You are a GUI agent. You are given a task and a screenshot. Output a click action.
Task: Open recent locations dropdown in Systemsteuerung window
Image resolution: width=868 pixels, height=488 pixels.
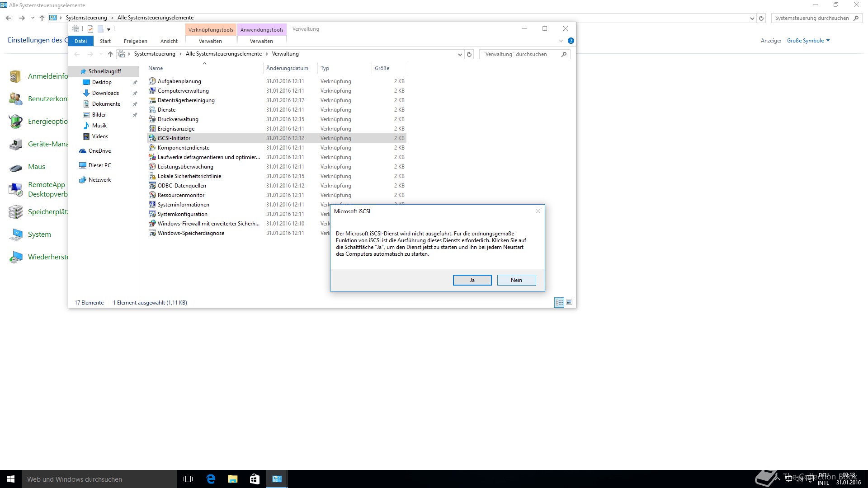click(x=33, y=18)
